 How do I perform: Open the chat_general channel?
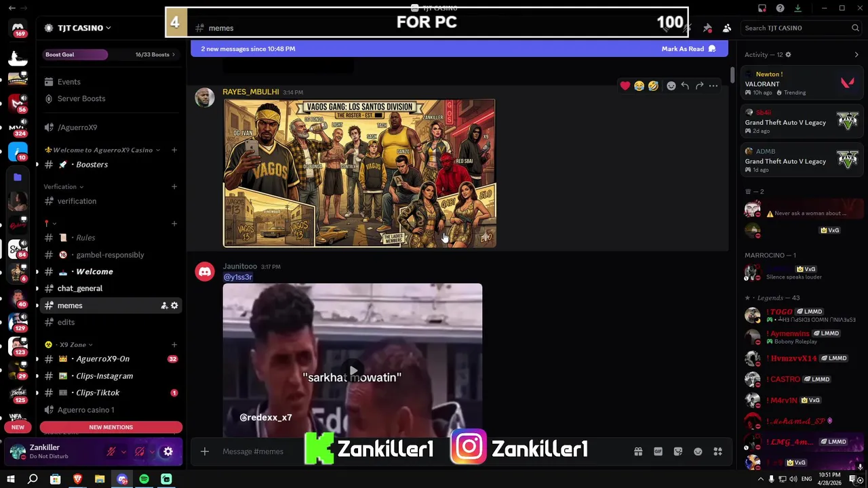point(111,289)
